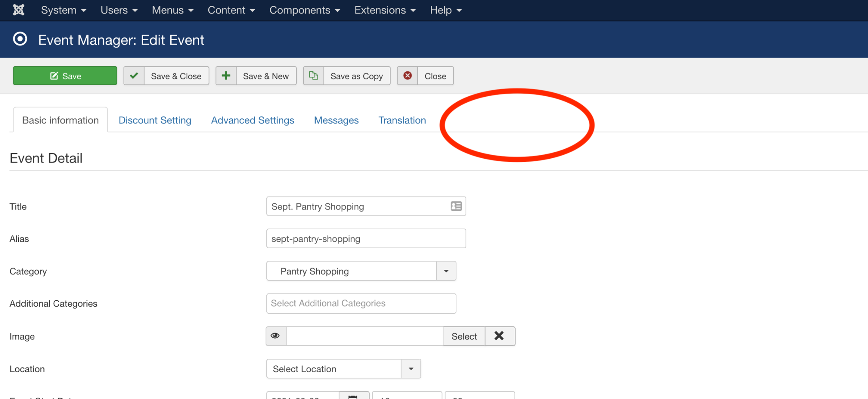868x399 pixels.
Task: Click the green checkmark Save & Close icon
Action: (x=134, y=76)
